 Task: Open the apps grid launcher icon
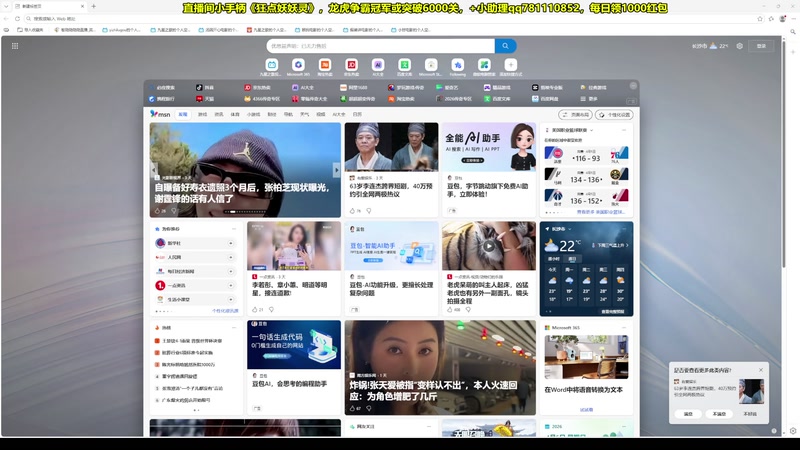click(x=15, y=46)
